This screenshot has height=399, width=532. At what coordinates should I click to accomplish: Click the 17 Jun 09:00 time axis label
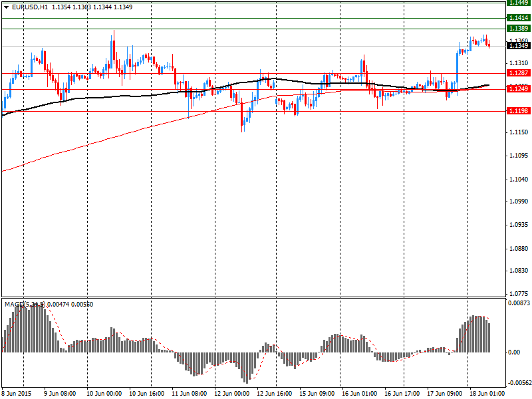point(444,394)
